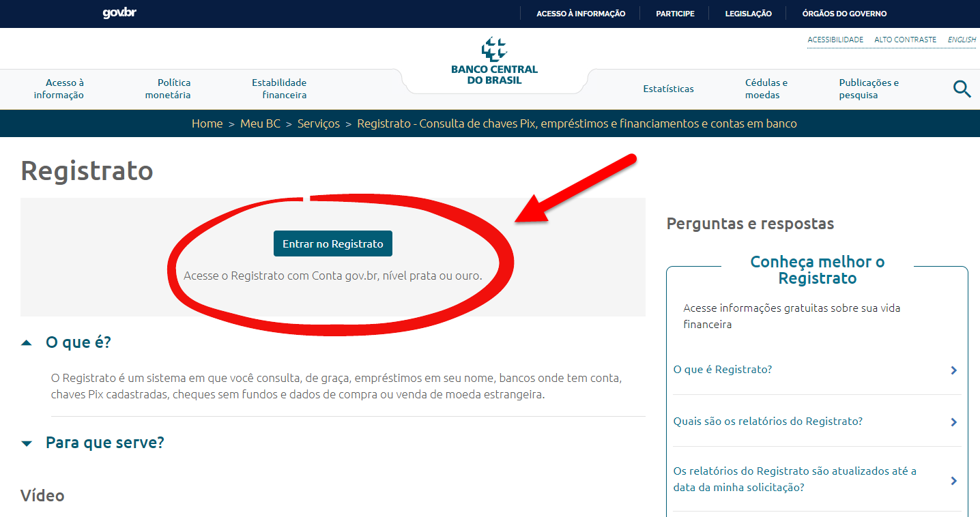
Task: Go to 'Serviços' breadcrumb
Action: click(x=319, y=123)
